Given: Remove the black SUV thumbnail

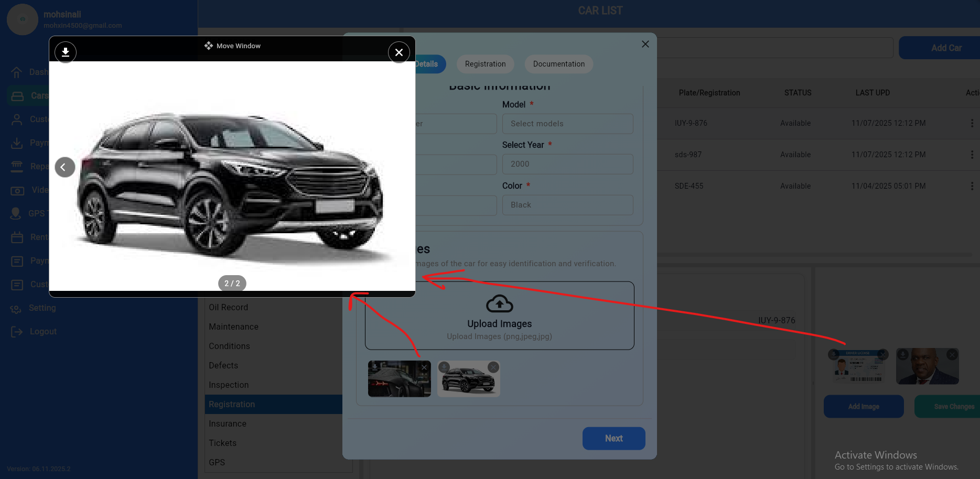Looking at the screenshot, I should click(493, 367).
